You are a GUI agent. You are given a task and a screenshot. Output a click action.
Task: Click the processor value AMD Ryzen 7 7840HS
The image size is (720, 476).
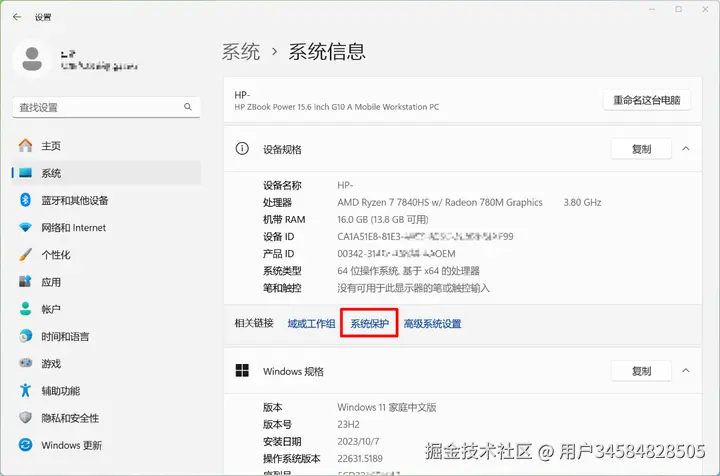tap(440, 202)
